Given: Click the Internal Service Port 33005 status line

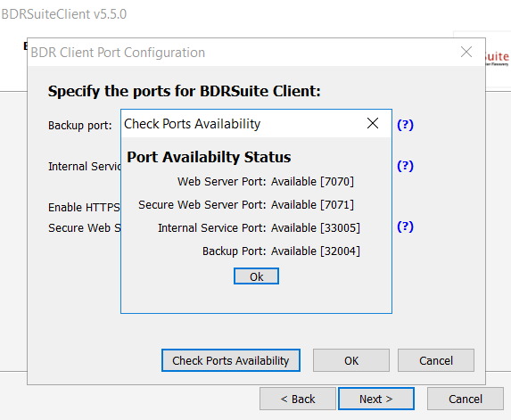Looking at the screenshot, I should coord(260,227).
